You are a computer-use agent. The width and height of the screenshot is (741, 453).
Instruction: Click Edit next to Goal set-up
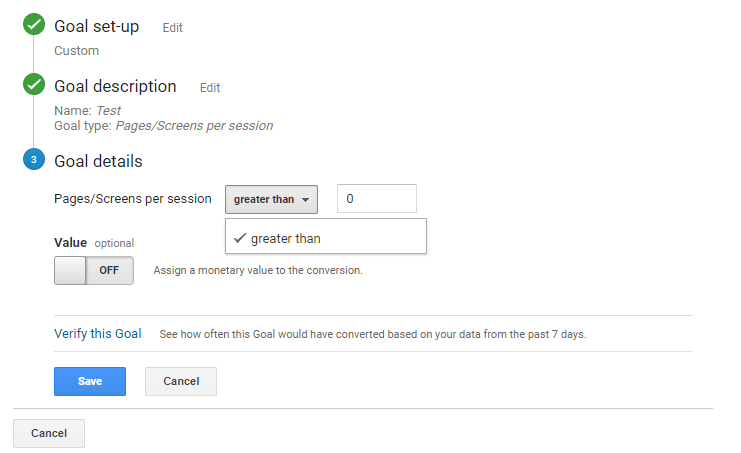click(172, 28)
